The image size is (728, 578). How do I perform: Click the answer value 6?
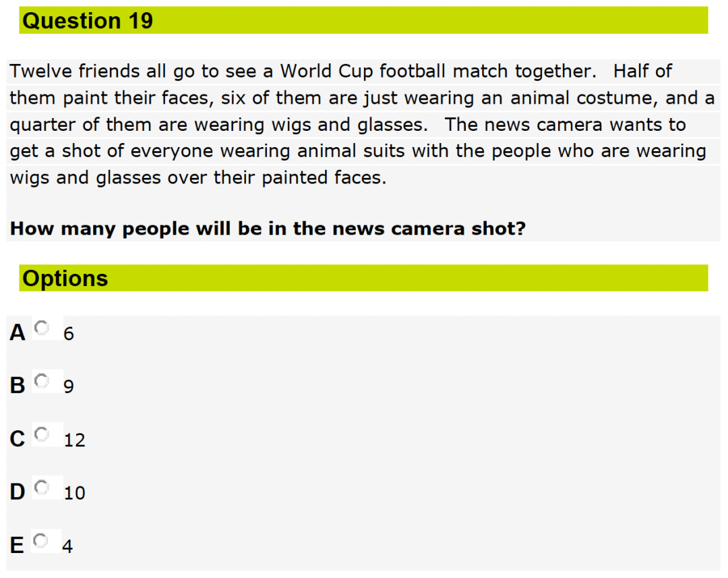pos(69,334)
